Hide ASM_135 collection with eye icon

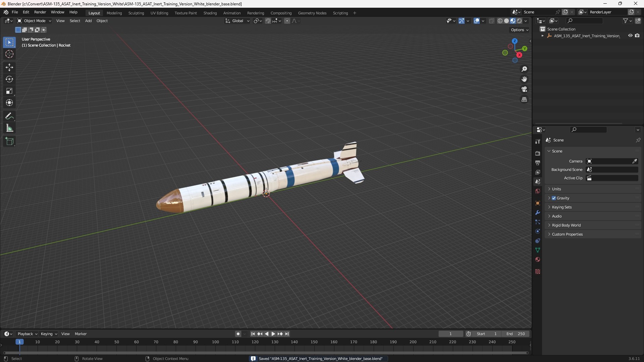pos(630,36)
